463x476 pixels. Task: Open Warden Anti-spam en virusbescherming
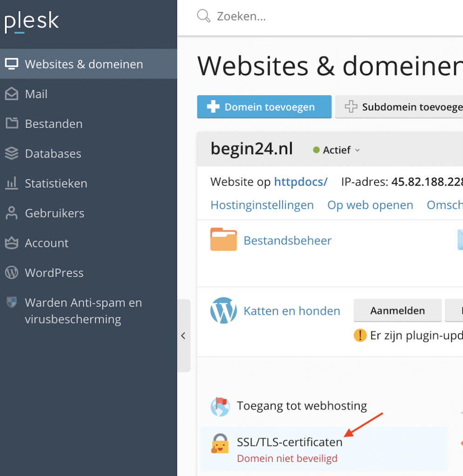(11, 303)
